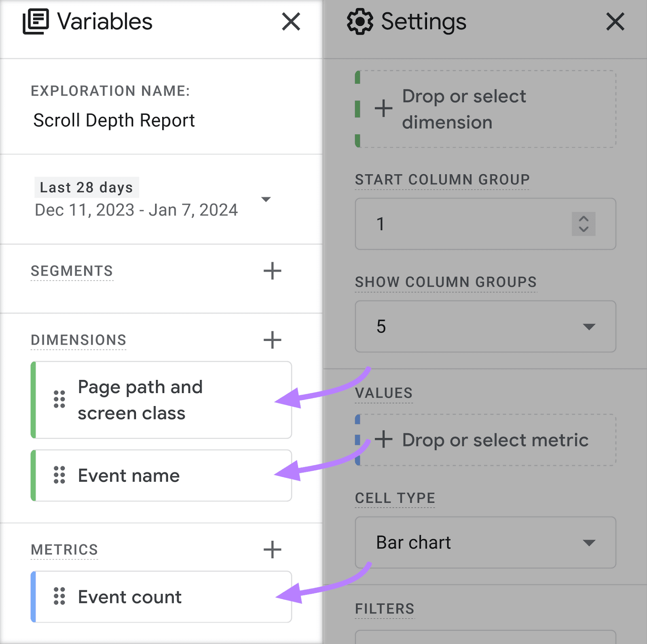Click the drag handle on Event count metric

pos(59,597)
